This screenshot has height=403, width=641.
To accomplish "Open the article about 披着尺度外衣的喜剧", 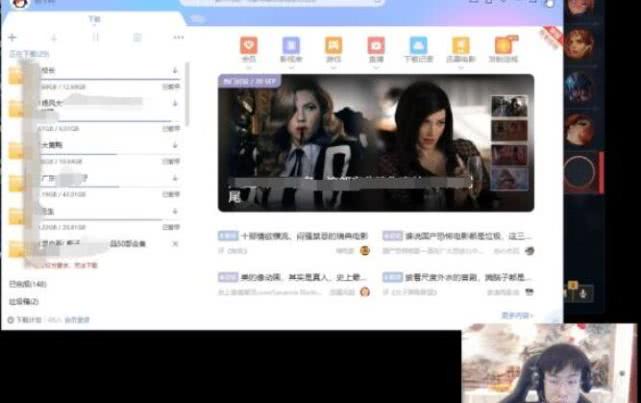I will click(468, 278).
